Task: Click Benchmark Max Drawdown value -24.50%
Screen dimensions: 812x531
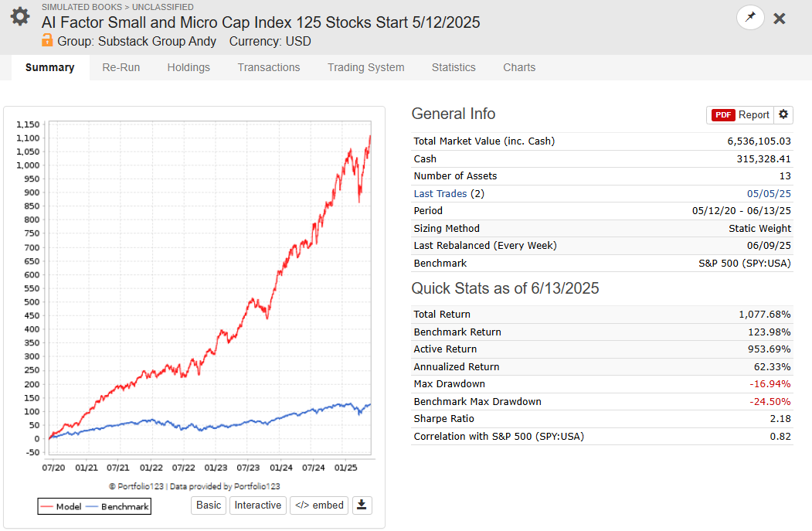Action: click(x=770, y=401)
